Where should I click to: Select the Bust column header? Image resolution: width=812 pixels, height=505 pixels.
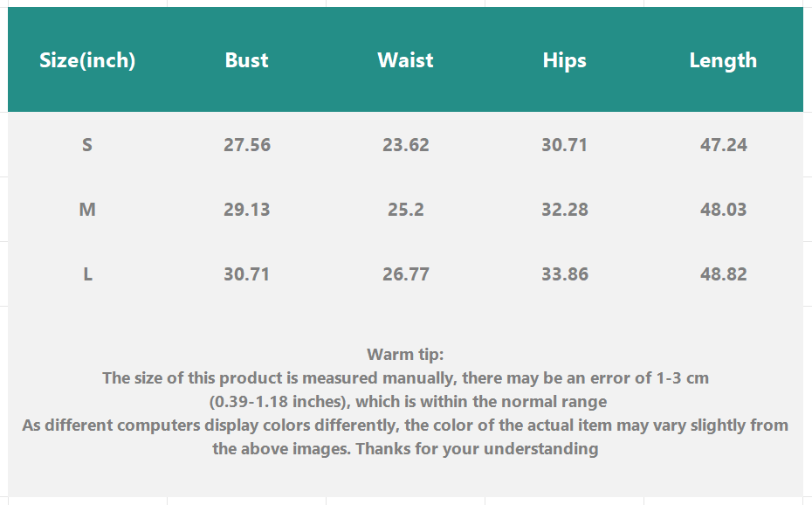(x=246, y=60)
